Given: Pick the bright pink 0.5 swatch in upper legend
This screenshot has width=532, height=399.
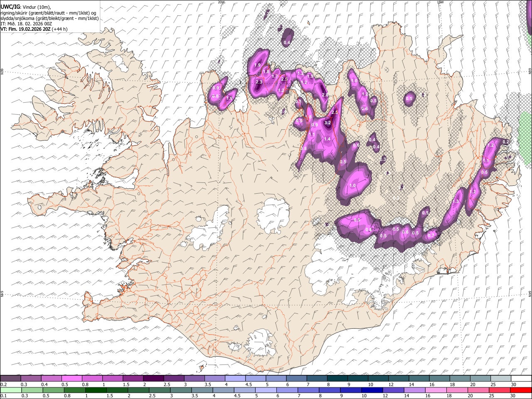Looking at the screenshot, I should pos(72,379).
